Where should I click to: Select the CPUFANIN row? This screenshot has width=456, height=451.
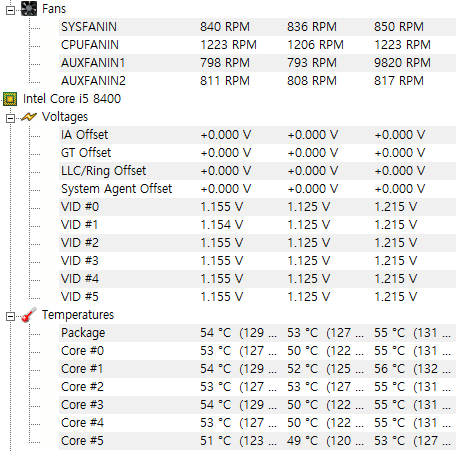pos(257,45)
